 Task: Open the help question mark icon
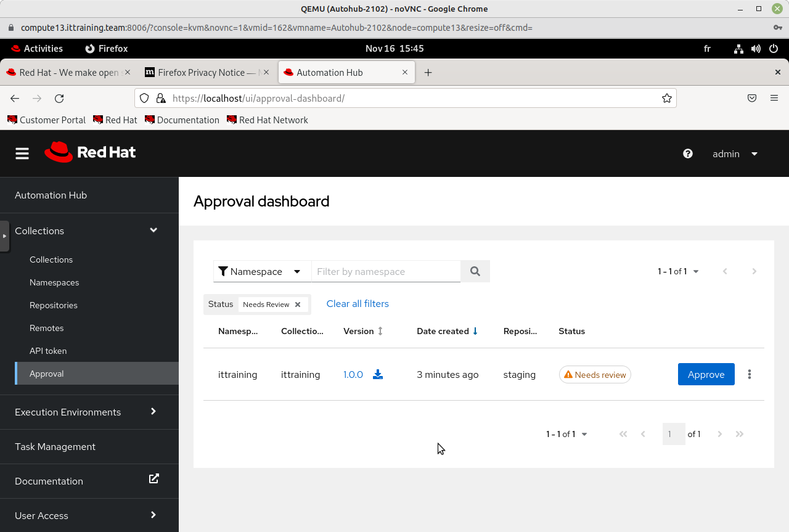point(688,153)
